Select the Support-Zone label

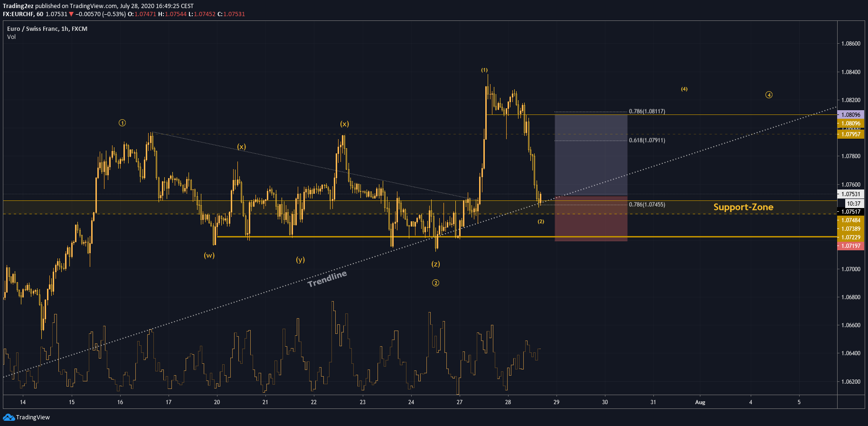[743, 207]
